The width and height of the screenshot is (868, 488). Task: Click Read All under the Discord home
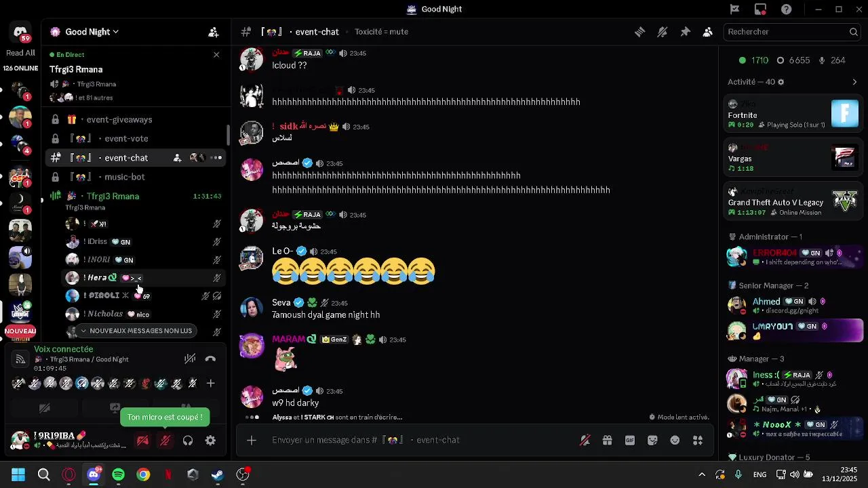tap(20, 53)
